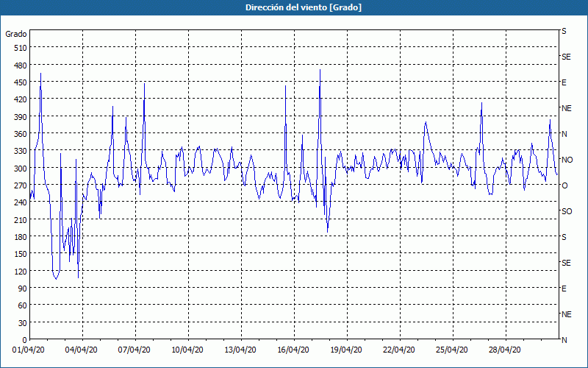Select the 510 value on the Grado axis
The width and height of the screenshot is (588, 368).
[21, 48]
